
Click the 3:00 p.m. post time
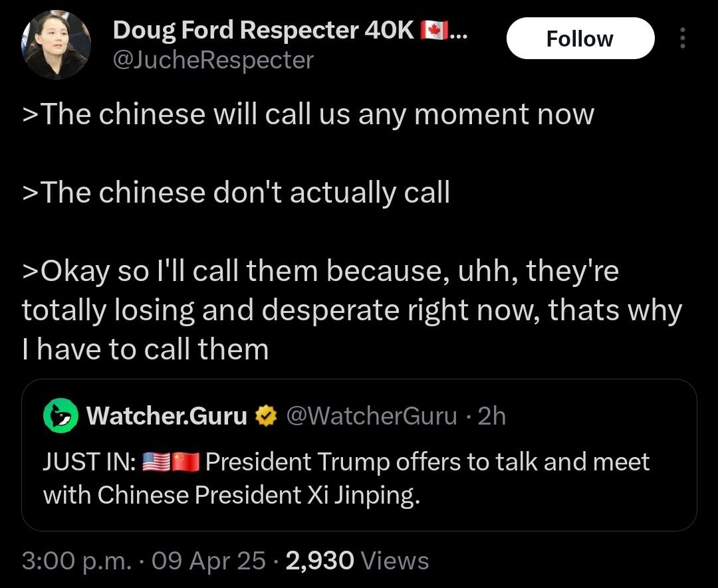[76, 561]
